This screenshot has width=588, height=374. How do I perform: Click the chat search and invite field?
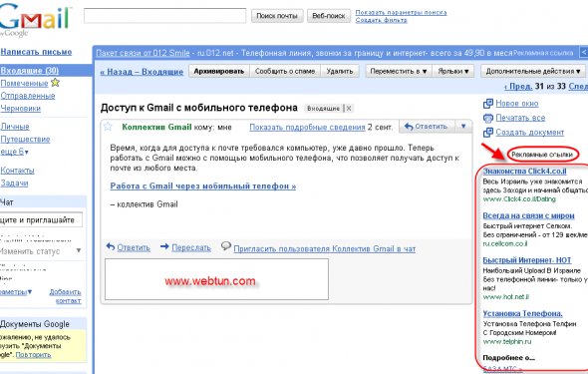click(41, 219)
